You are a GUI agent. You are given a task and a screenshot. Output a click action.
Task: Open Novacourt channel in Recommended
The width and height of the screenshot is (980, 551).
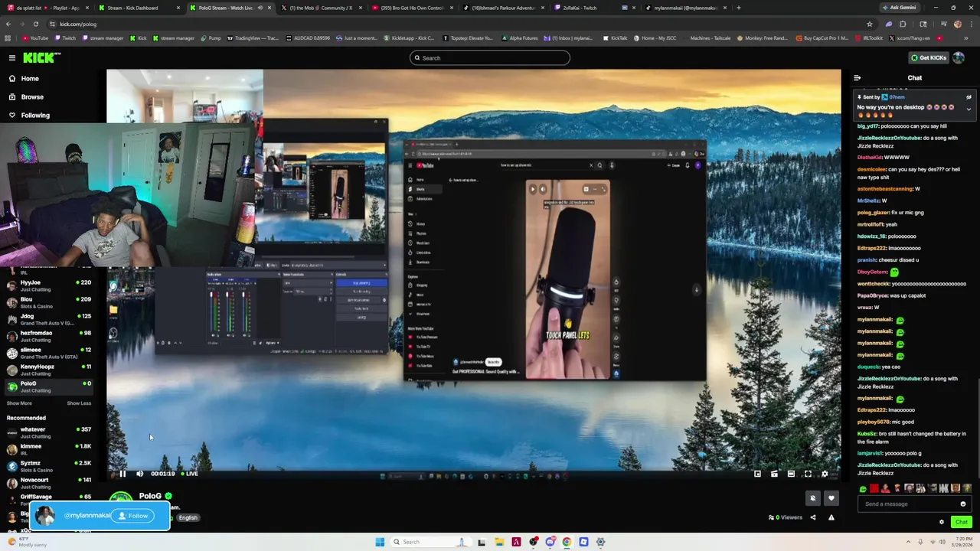51,484
